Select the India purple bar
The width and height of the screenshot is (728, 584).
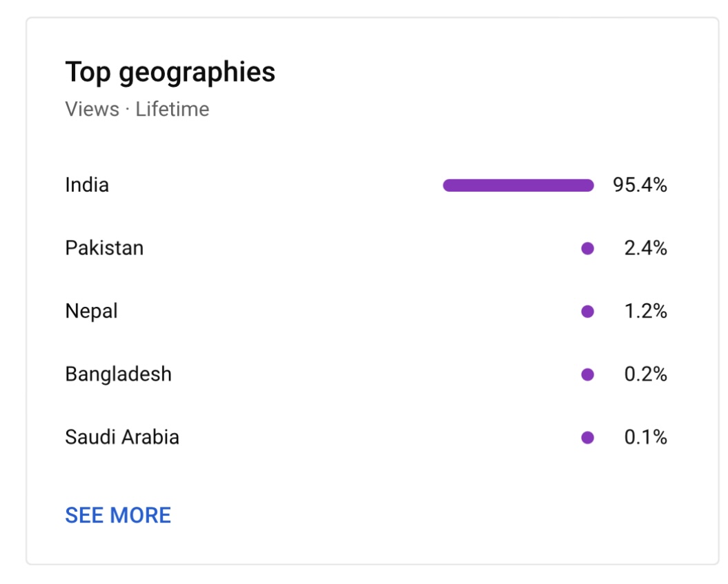pyautogui.click(x=518, y=185)
